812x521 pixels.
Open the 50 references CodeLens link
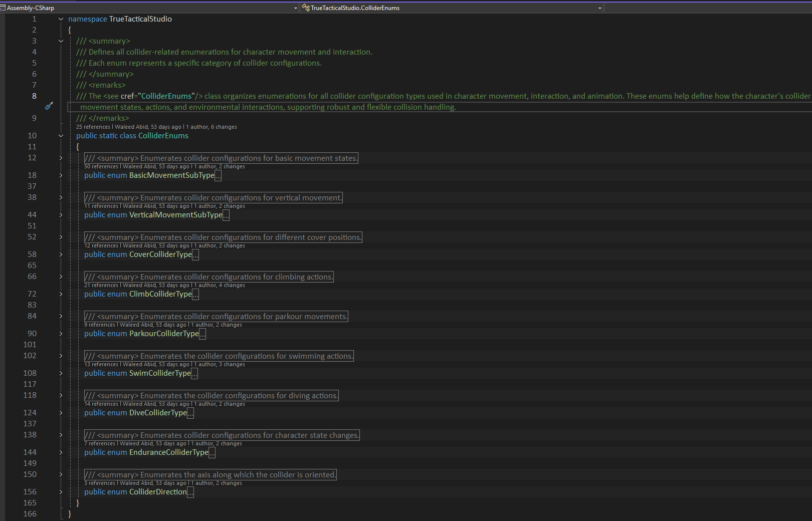pos(101,167)
